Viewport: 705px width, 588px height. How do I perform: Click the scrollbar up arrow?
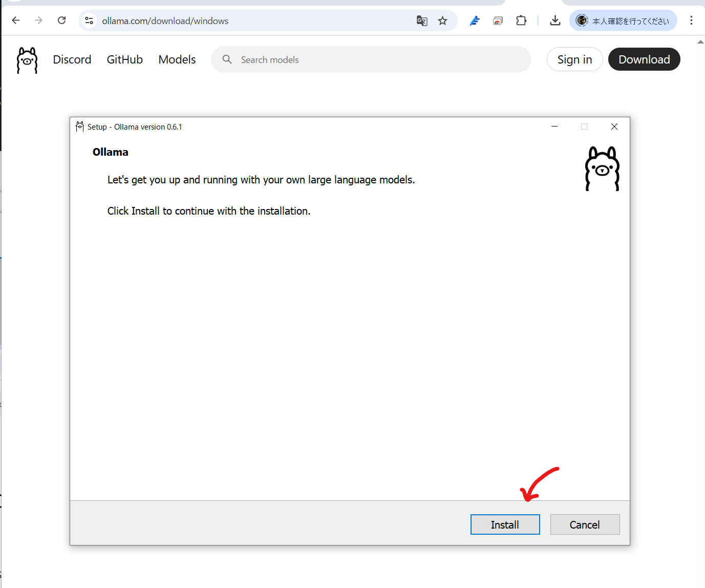click(701, 41)
